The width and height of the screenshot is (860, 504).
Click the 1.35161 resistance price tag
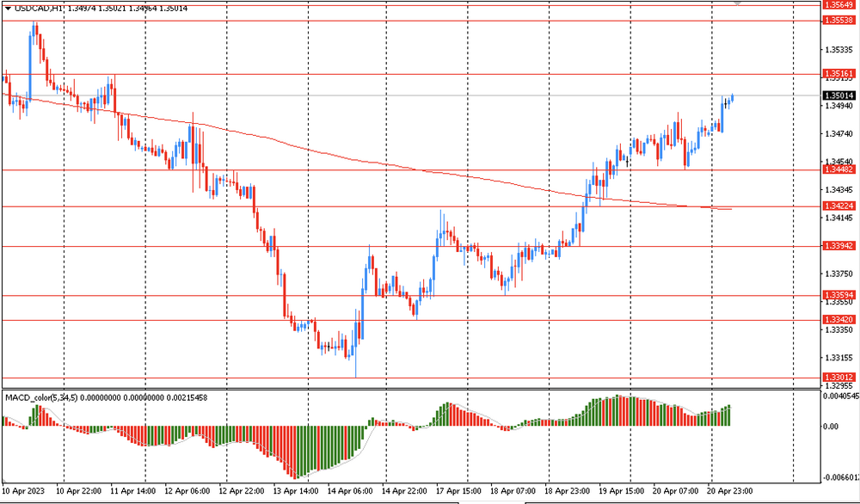click(838, 74)
